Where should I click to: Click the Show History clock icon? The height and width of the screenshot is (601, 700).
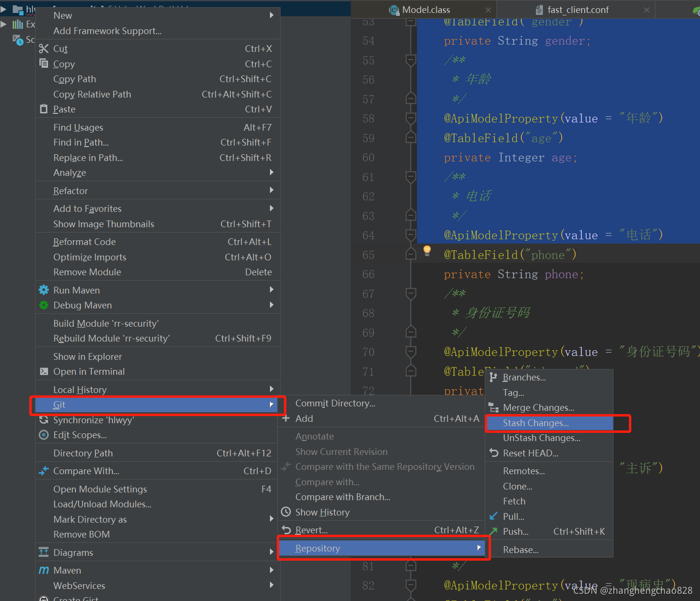click(x=286, y=512)
